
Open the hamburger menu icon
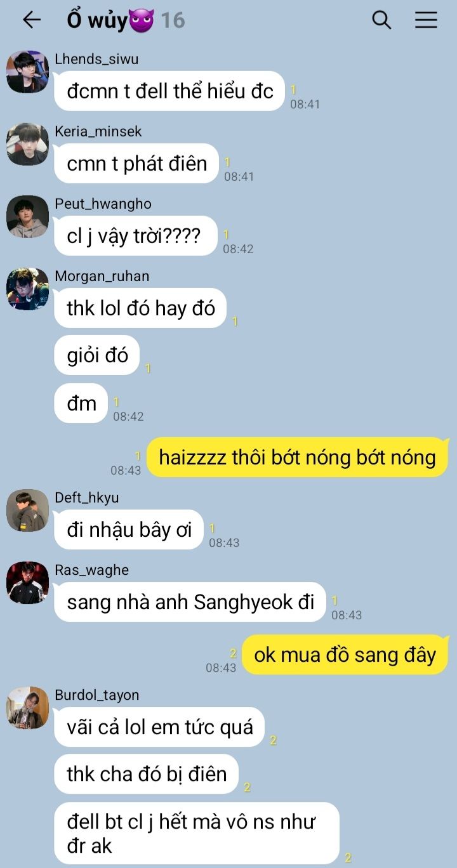[427, 20]
